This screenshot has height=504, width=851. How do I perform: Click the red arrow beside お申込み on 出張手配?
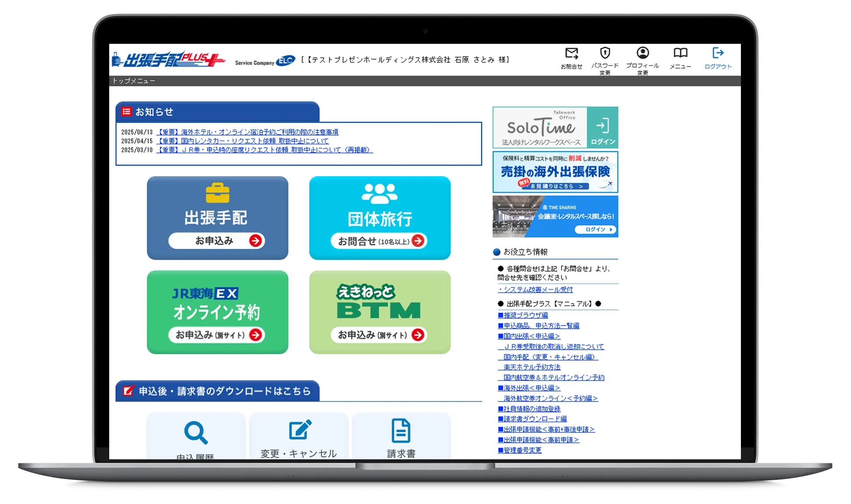click(x=255, y=241)
